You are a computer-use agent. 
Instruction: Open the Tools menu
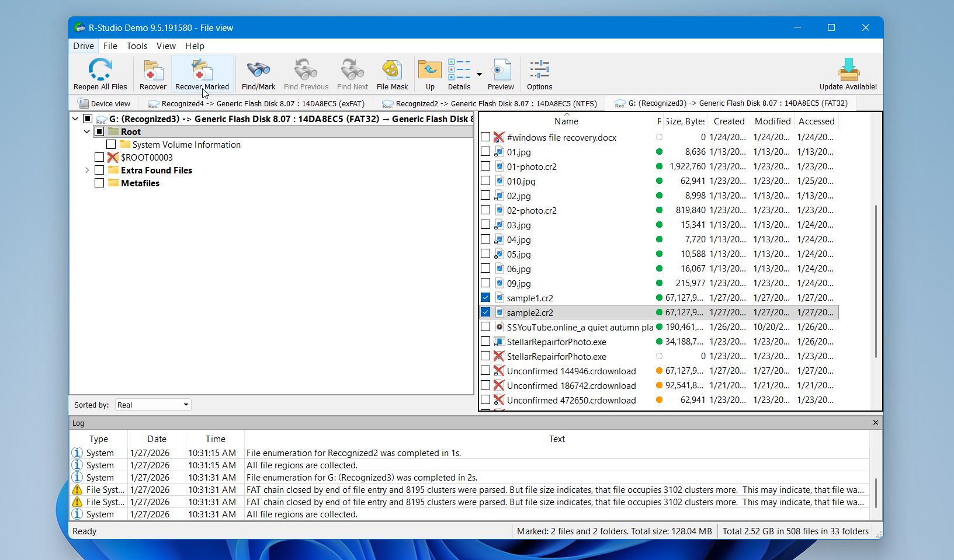click(137, 46)
